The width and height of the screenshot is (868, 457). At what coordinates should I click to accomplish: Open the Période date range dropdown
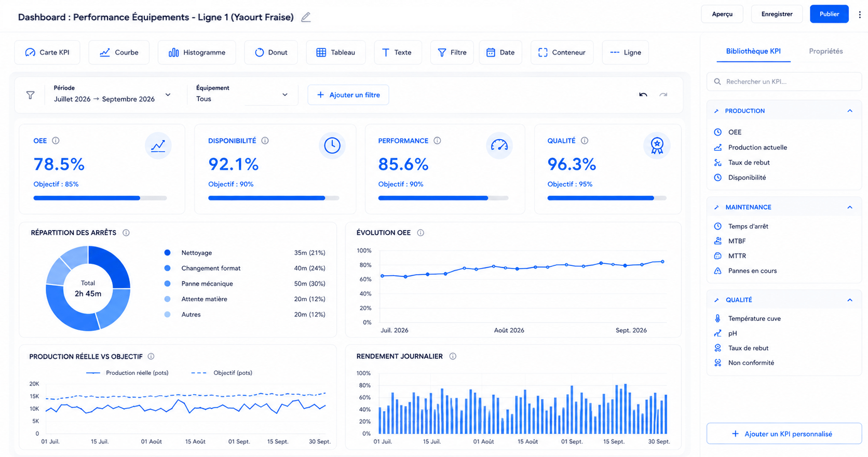tap(112, 95)
